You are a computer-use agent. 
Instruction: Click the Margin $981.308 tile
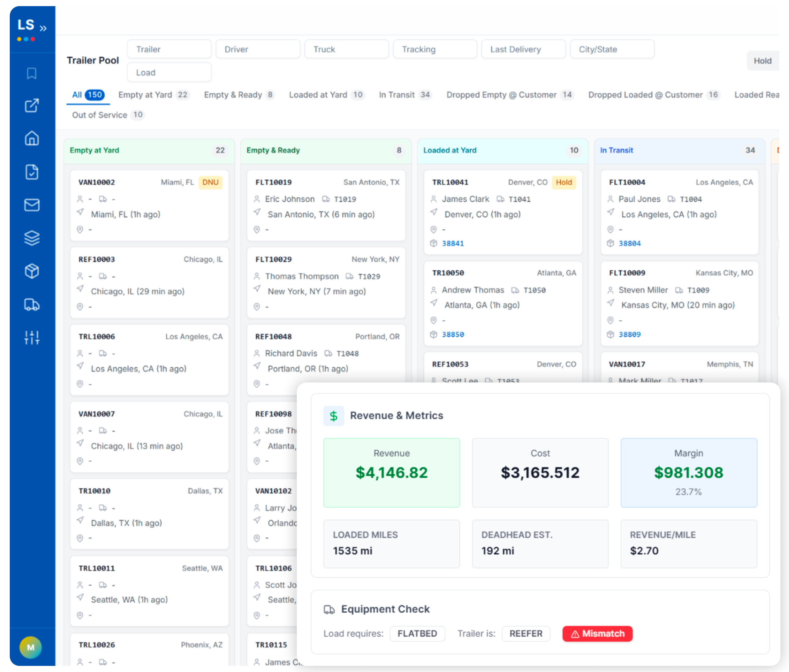pyautogui.click(x=689, y=472)
